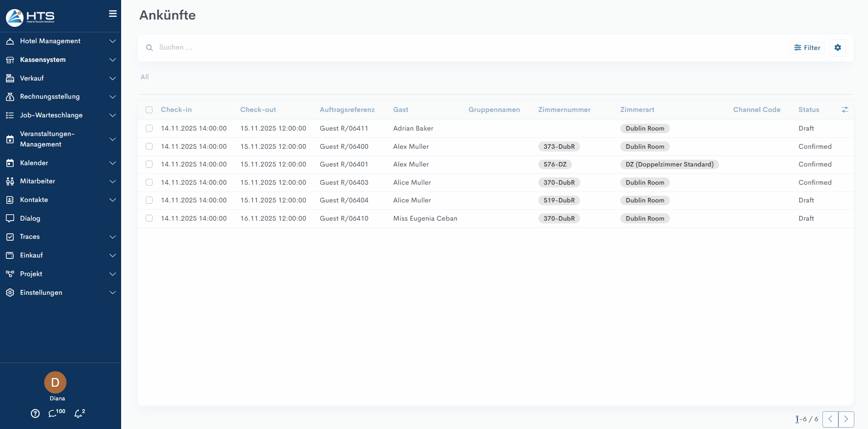Collapse sidebar with the hamburger menu icon

point(112,14)
